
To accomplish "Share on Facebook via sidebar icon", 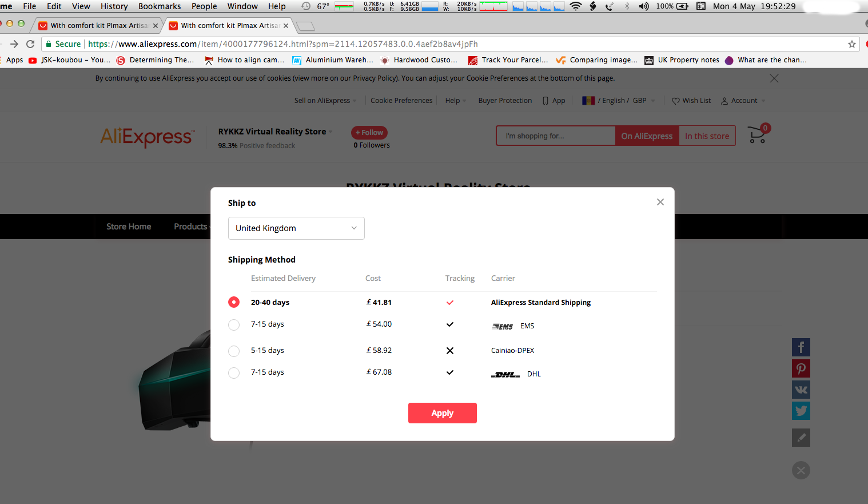I will click(801, 347).
